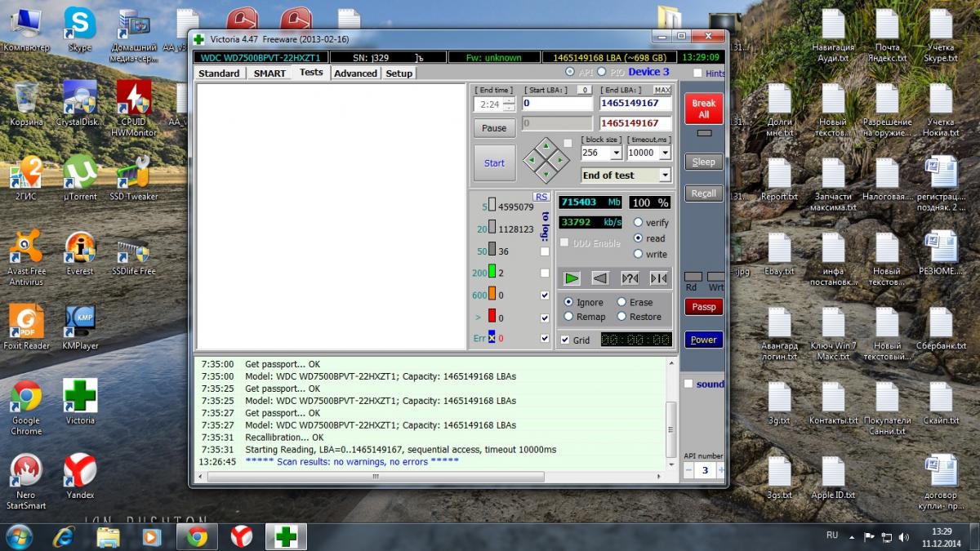Toggle the sound checkbox
This screenshot has width=980, height=551.
[x=688, y=384]
